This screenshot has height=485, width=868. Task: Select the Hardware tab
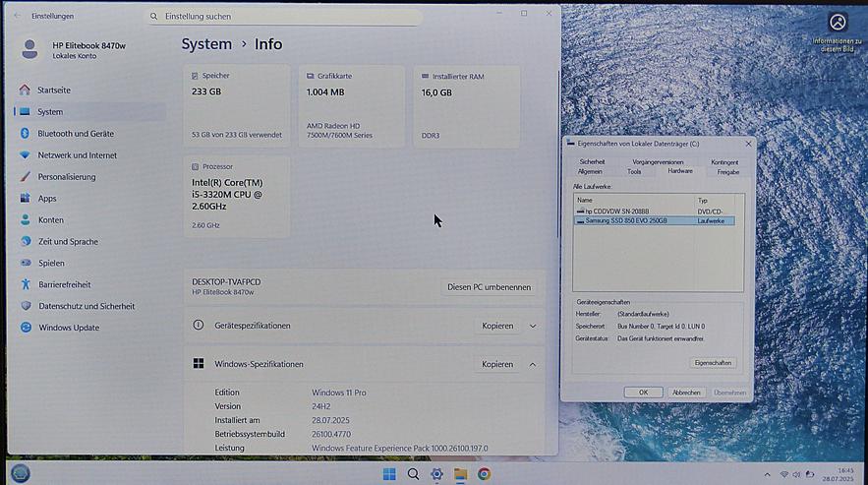(680, 171)
